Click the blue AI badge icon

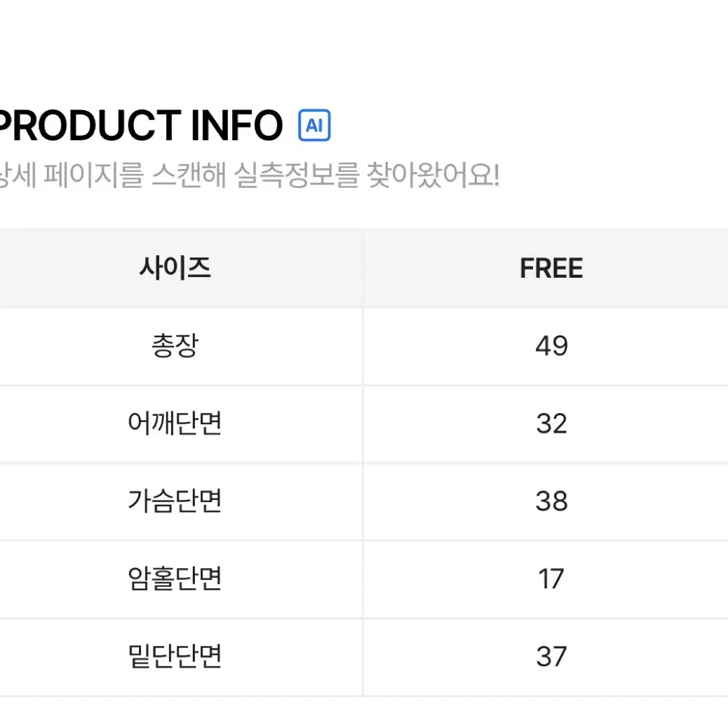click(314, 125)
